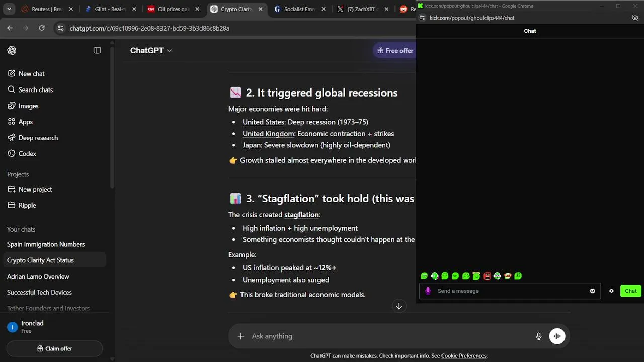The height and width of the screenshot is (362, 644).
Task: Open the emoji picker in Kick chat
Action: click(592, 291)
